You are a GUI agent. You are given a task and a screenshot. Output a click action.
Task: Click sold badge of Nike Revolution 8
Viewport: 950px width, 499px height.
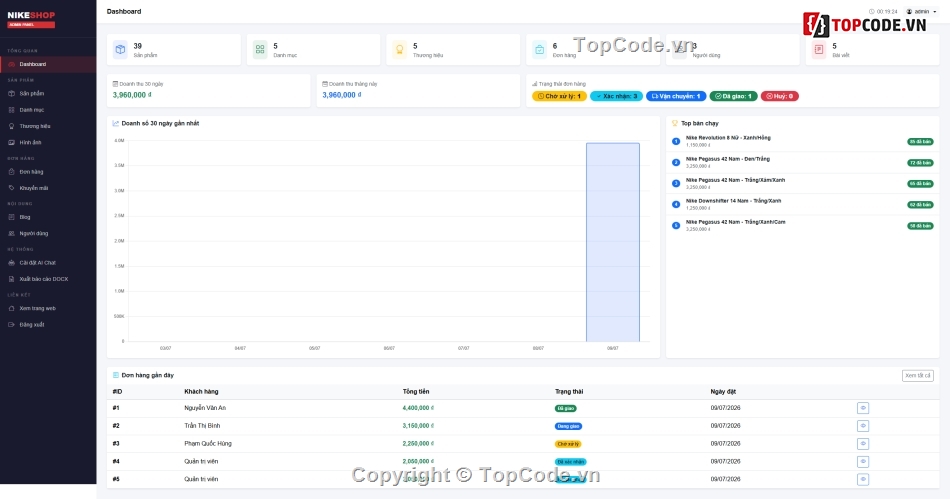click(x=920, y=142)
